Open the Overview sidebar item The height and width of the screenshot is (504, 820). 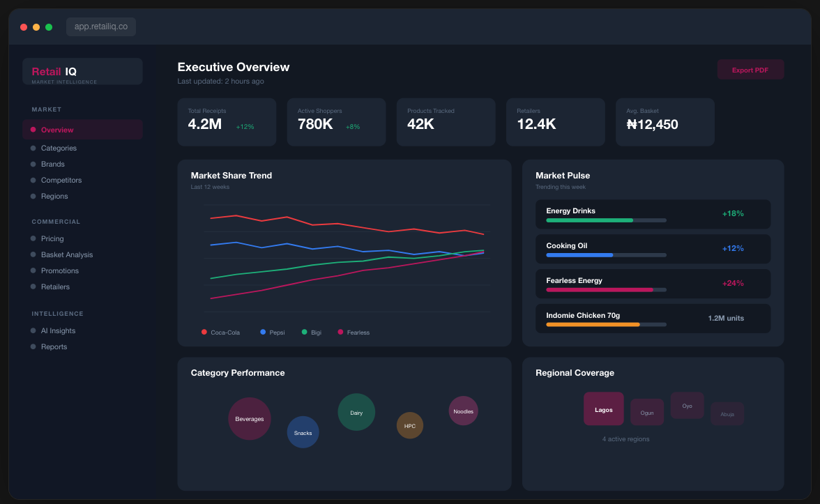pos(82,130)
